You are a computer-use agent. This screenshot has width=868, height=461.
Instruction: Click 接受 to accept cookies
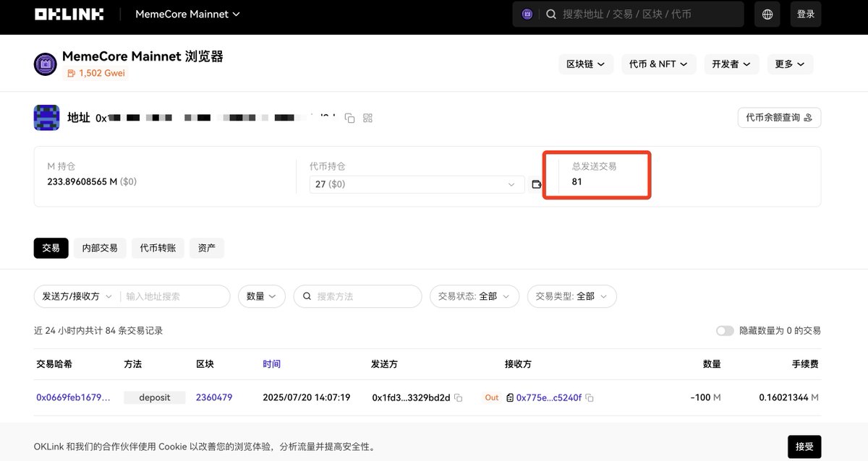(x=804, y=447)
